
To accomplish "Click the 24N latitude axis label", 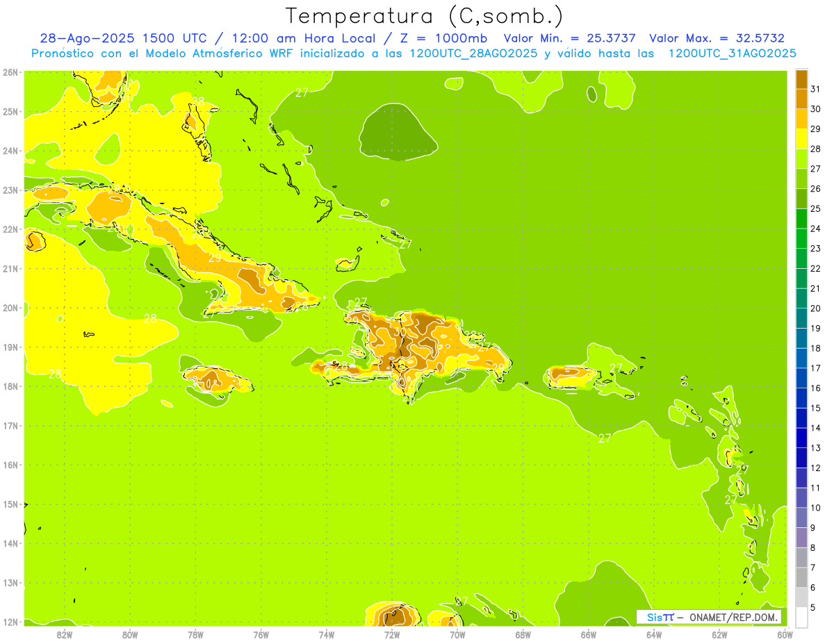I will [10, 151].
